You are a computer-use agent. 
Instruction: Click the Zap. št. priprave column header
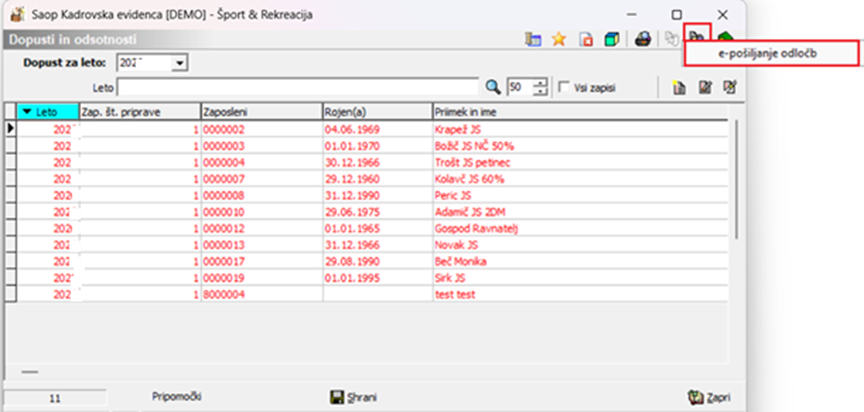140,112
